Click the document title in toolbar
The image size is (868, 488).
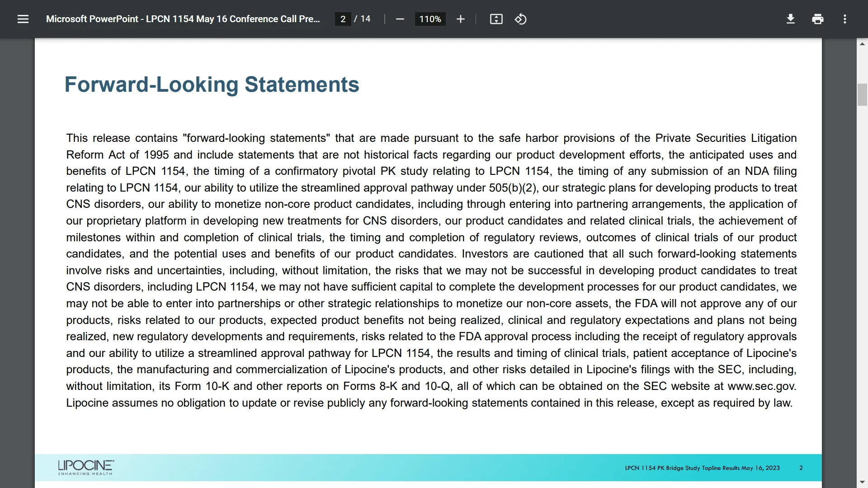[x=183, y=19]
